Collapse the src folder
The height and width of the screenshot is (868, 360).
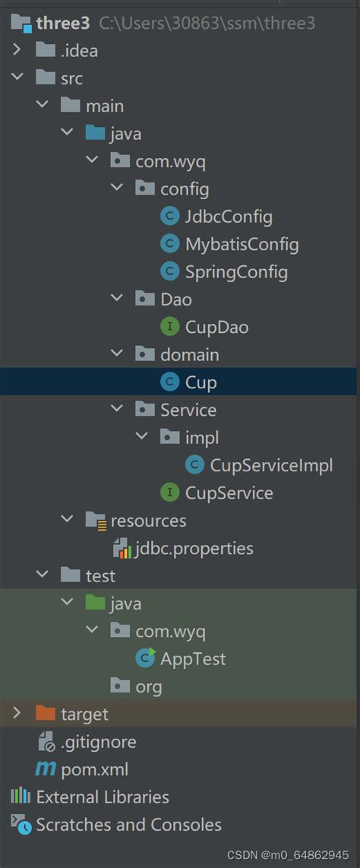17,78
